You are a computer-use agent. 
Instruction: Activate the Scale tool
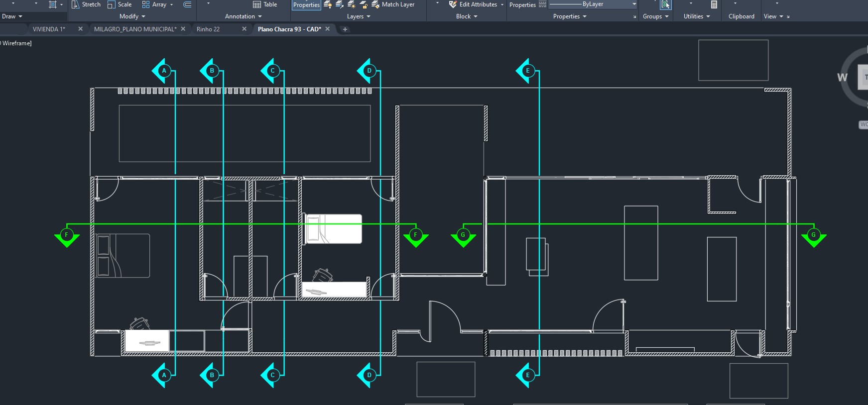tap(120, 4)
